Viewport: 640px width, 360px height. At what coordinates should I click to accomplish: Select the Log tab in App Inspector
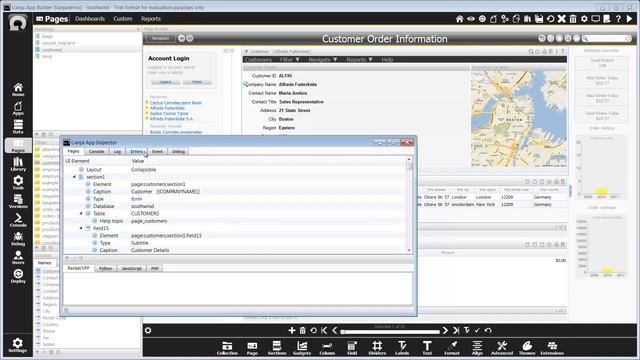pyautogui.click(x=117, y=151)
